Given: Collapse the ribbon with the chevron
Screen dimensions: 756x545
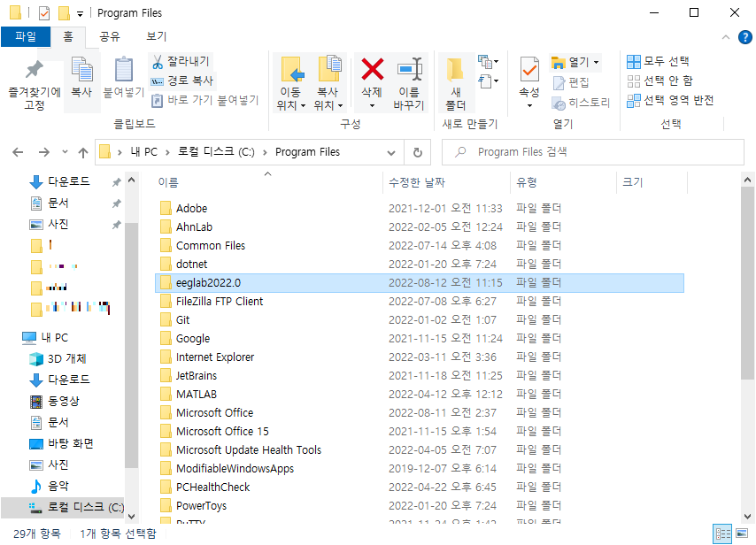Looking at the screenshot, I should pyautogui.click(x=726, y=37).
